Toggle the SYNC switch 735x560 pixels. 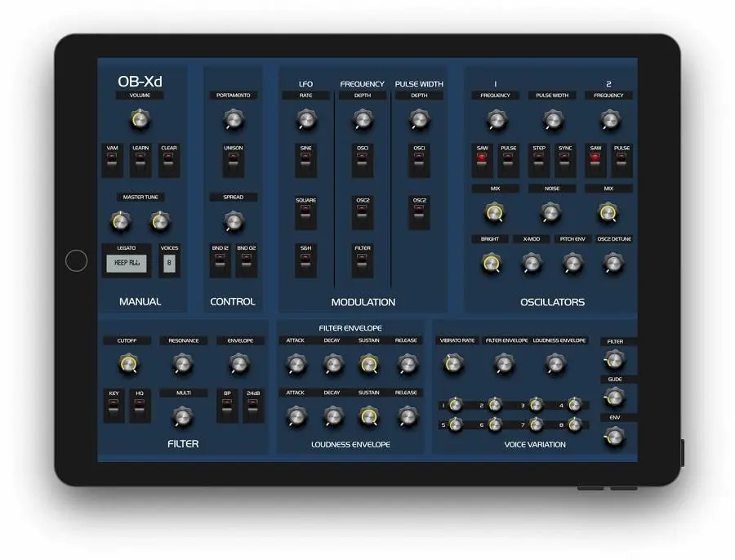pos(565,161)
